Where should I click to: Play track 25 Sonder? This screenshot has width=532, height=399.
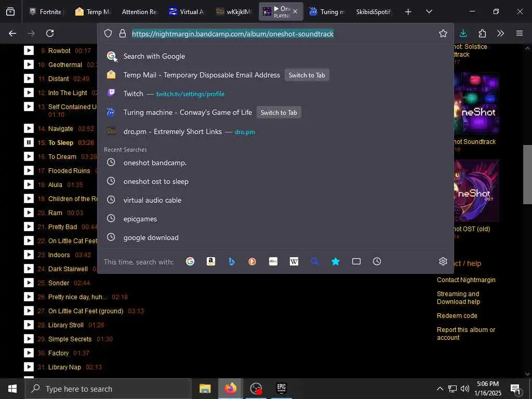click(x=29, y=283)
